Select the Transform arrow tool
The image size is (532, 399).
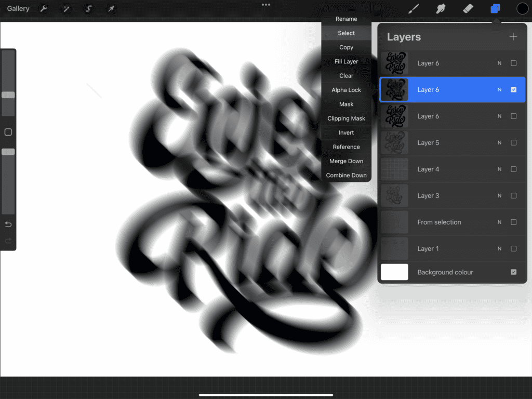[111, 9]
